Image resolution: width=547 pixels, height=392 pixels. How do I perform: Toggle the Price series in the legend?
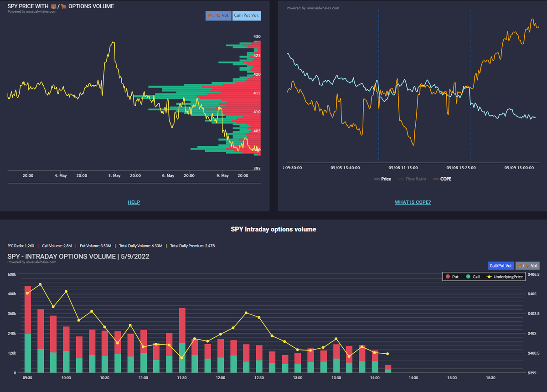382,179
